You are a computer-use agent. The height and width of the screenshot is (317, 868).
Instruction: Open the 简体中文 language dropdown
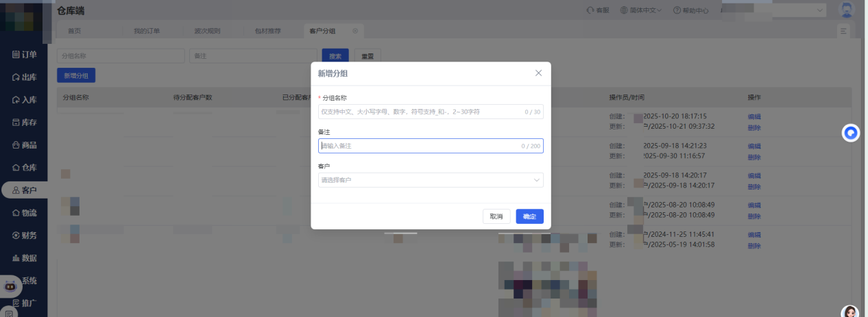(641, 10)
